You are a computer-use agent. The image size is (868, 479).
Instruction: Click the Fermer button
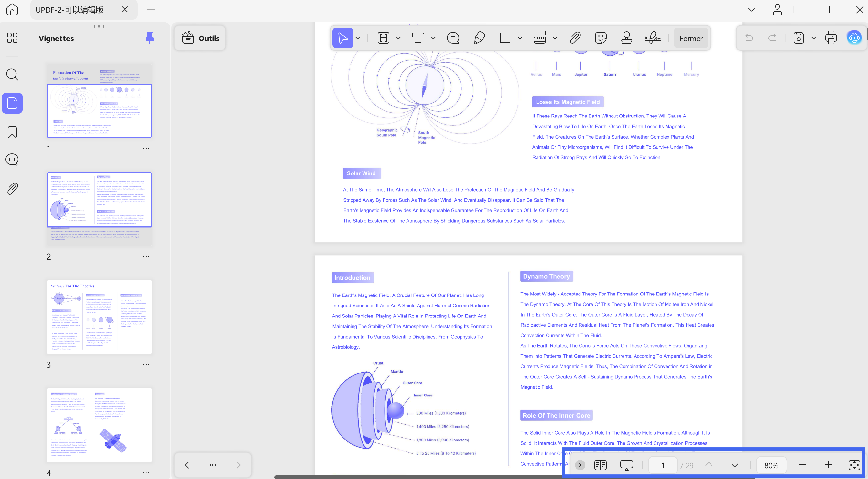coord(691,38)
